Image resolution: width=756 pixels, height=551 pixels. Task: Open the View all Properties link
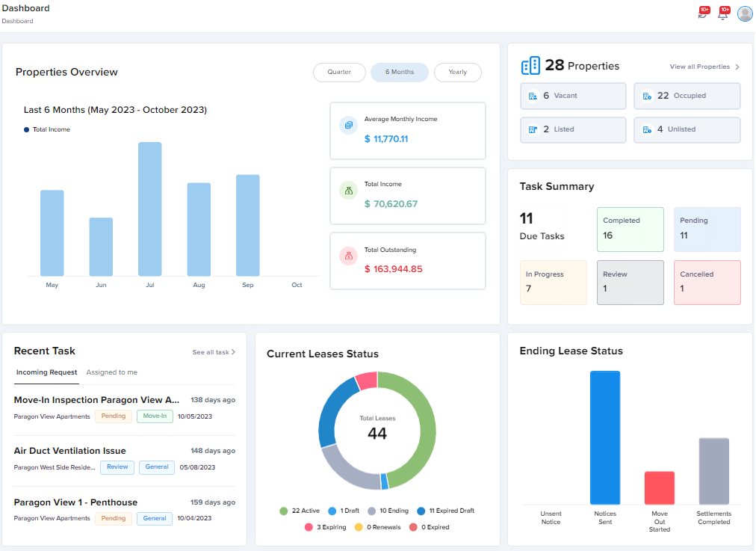[x=699, y=67]
